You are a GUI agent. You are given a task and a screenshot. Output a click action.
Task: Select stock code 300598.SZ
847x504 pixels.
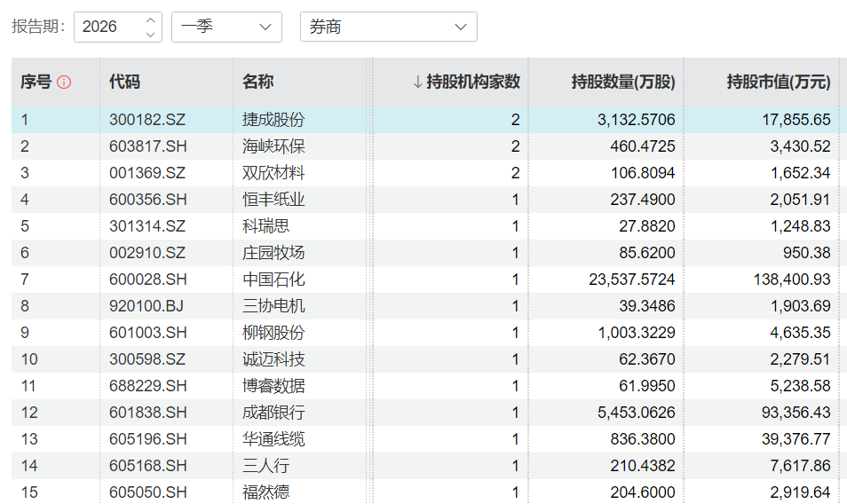(x=147, y=359)
